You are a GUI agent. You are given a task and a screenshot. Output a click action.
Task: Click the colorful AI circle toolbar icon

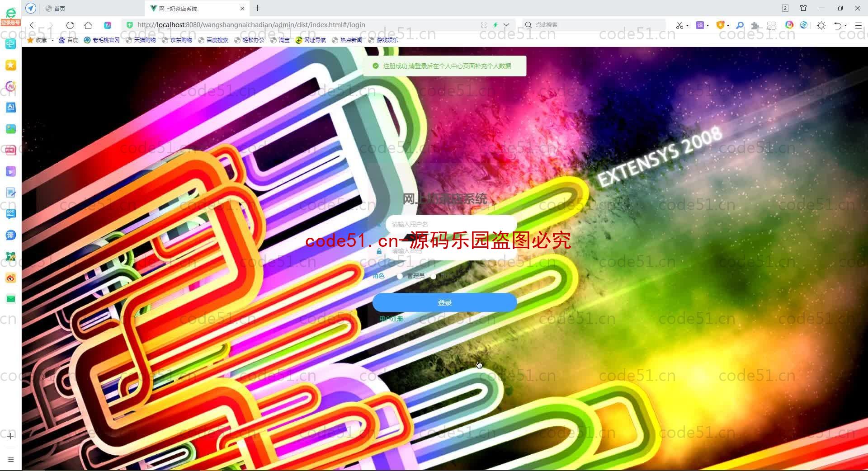pos(789,25)
